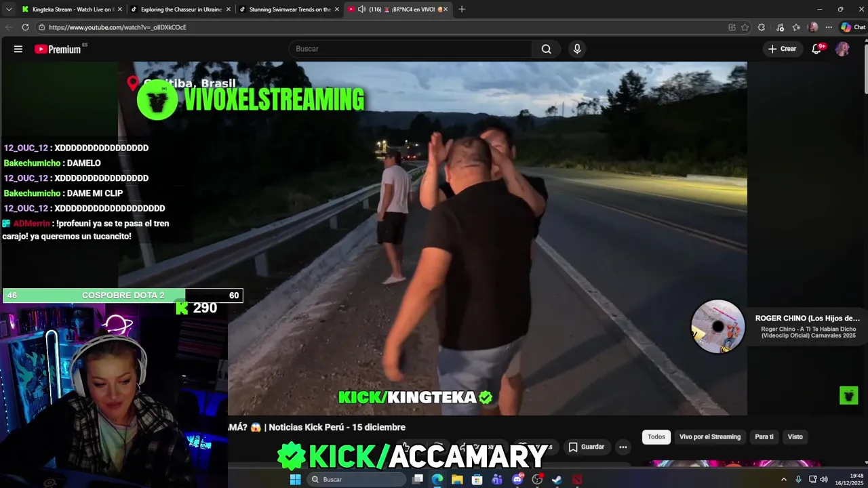Open the video more actions ellipsis
Viewport: 868px width, 488px height.
(x=623, y=447)
